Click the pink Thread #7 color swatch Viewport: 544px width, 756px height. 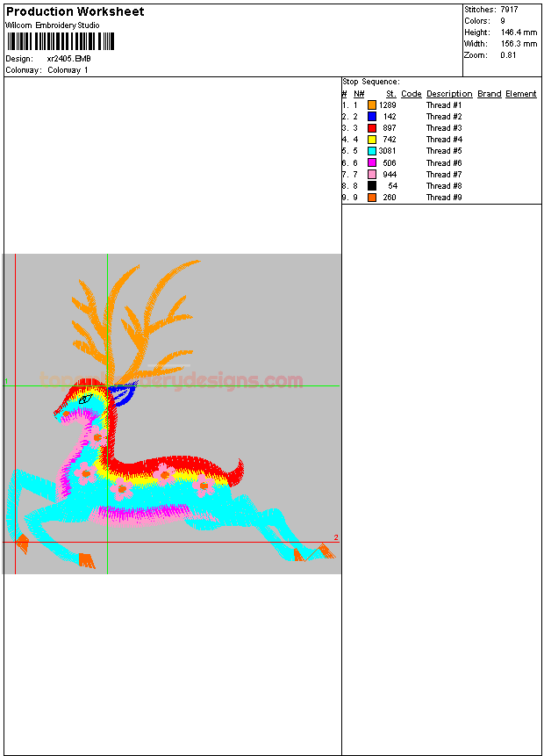372,175
